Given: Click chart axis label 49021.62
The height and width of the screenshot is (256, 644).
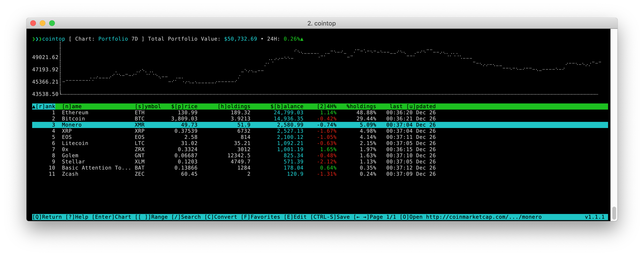Looking at the screenshot, I should tap(45, 57).
